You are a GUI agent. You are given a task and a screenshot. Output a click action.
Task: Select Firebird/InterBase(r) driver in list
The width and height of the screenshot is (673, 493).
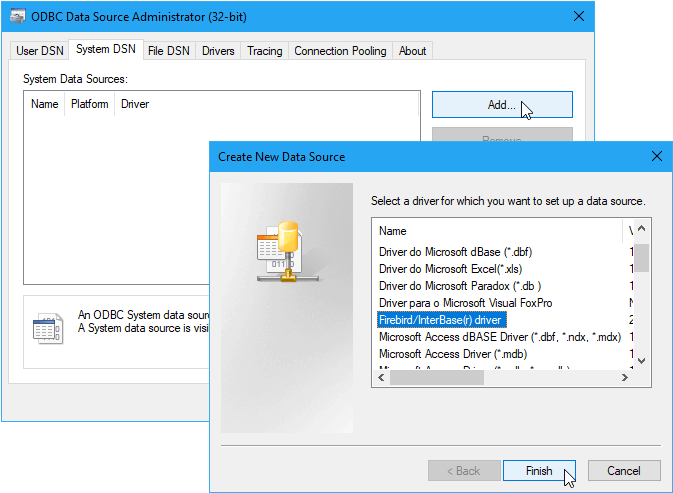[442, 319]
